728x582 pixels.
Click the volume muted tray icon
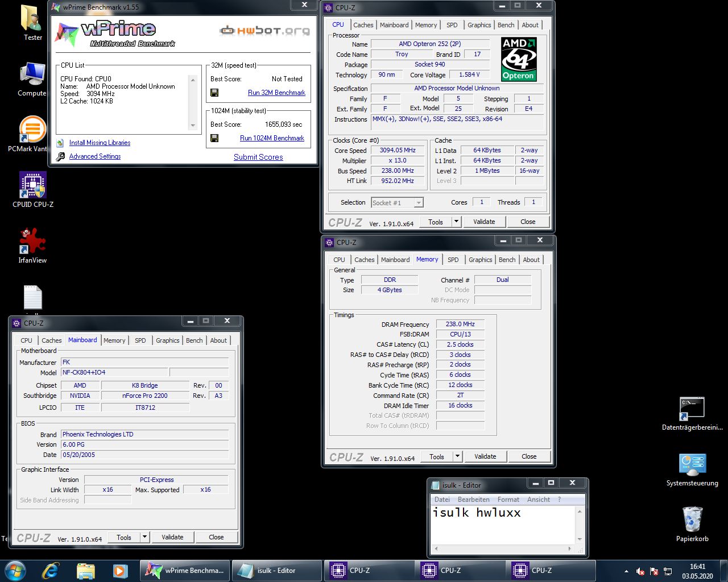coord(640,571)
